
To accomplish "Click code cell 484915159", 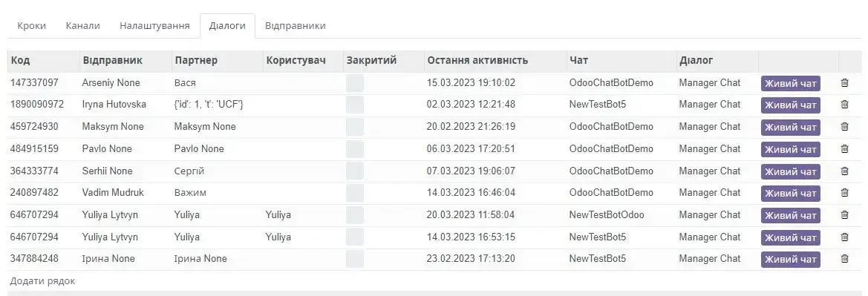I will (34, 149).
